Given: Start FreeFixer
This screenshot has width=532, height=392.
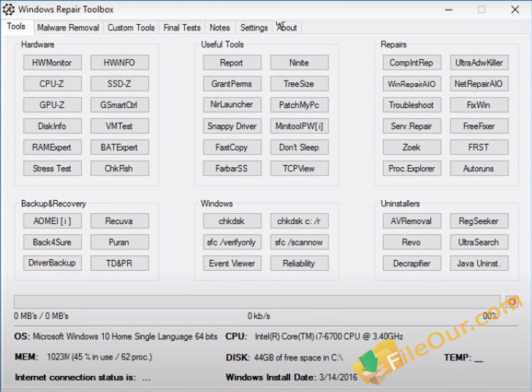Looking at the screenshot, I should click(479, 126).
